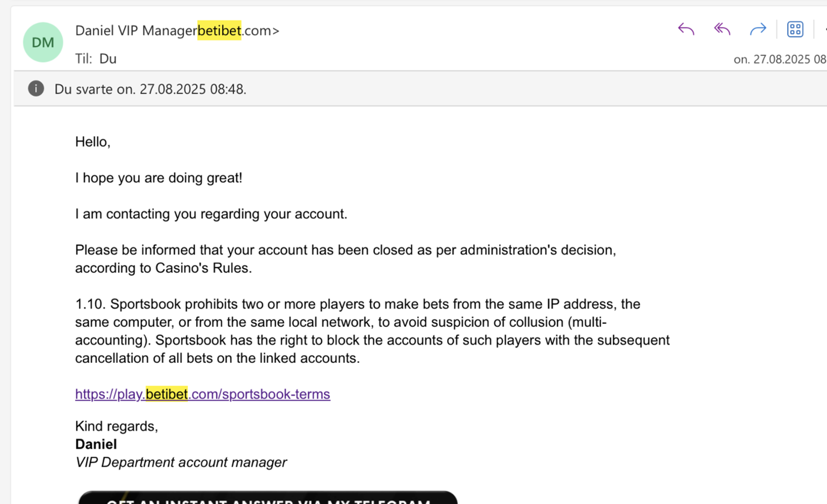Screen dimensions: 827x504
Task: Click highlighted betibet in the sender address
Action: coord(219,31)
